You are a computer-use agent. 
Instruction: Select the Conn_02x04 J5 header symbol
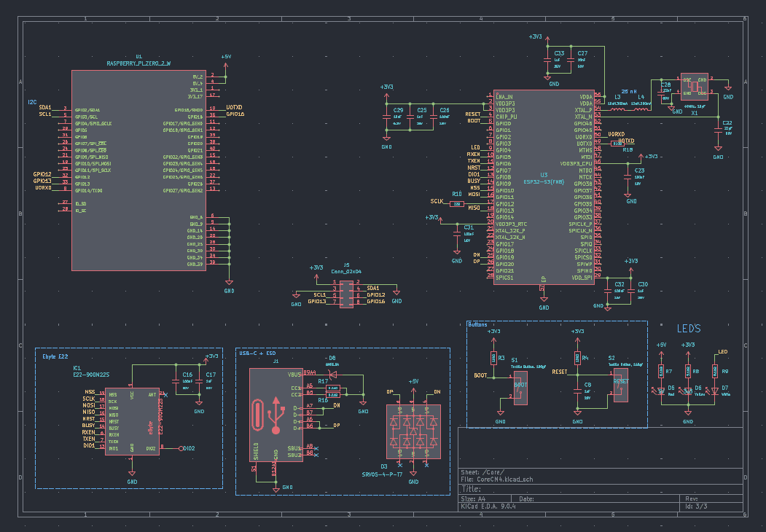point(346,293)
